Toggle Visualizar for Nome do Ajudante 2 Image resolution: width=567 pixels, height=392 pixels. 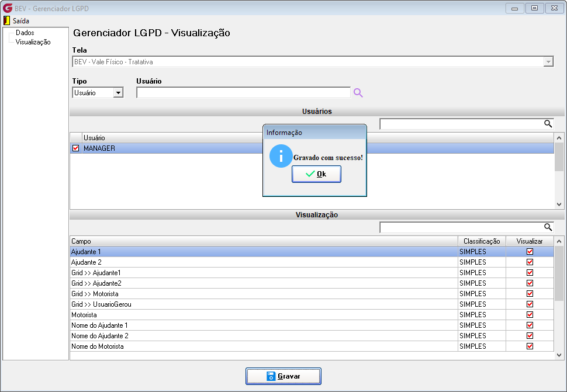click(530, 336)
